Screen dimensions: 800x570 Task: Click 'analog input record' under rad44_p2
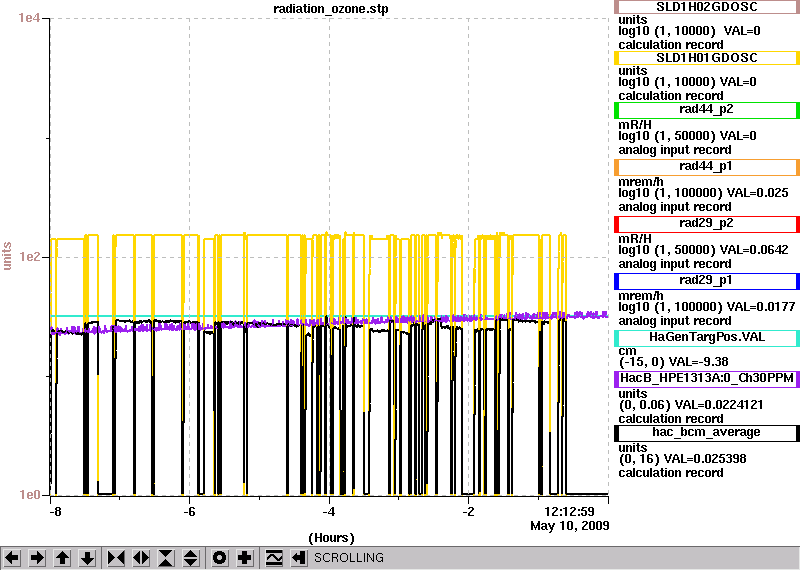point(675,150)
